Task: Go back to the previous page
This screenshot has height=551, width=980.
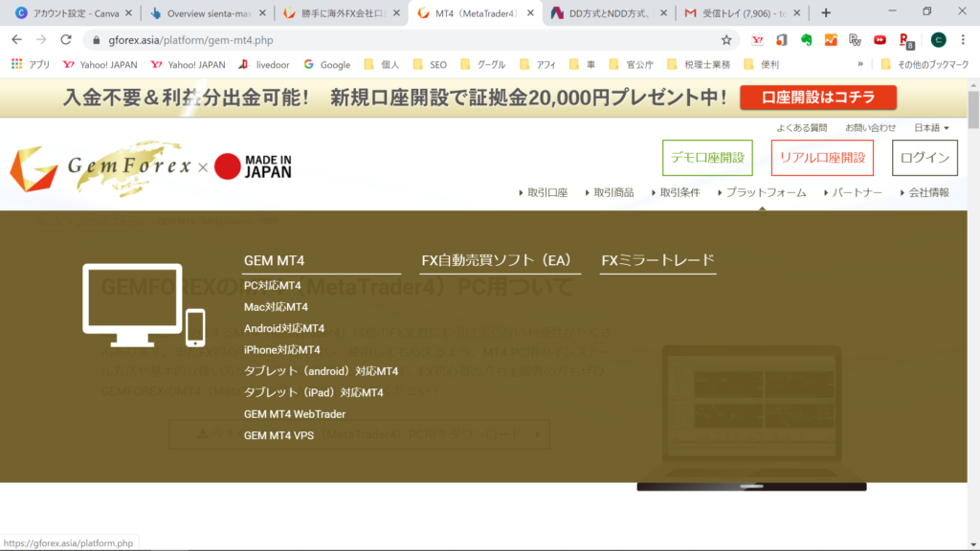Action: 16,40
